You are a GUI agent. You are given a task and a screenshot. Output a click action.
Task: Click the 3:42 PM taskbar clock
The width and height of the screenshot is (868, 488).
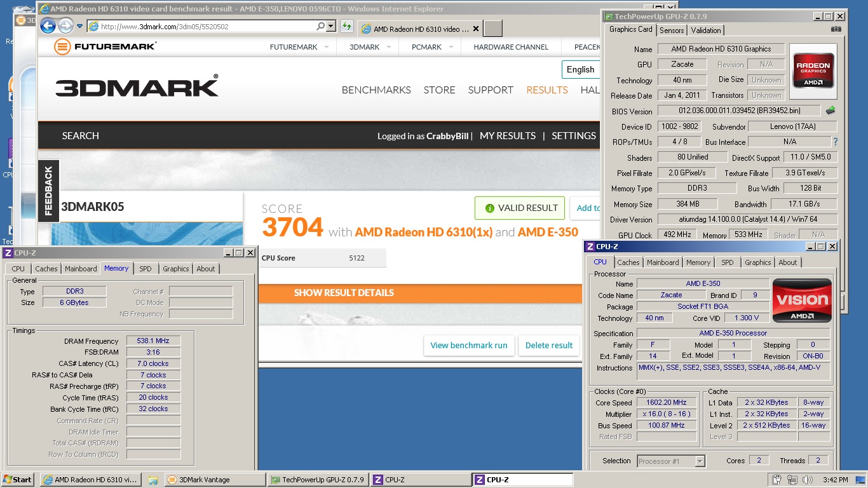coord(835,480)
